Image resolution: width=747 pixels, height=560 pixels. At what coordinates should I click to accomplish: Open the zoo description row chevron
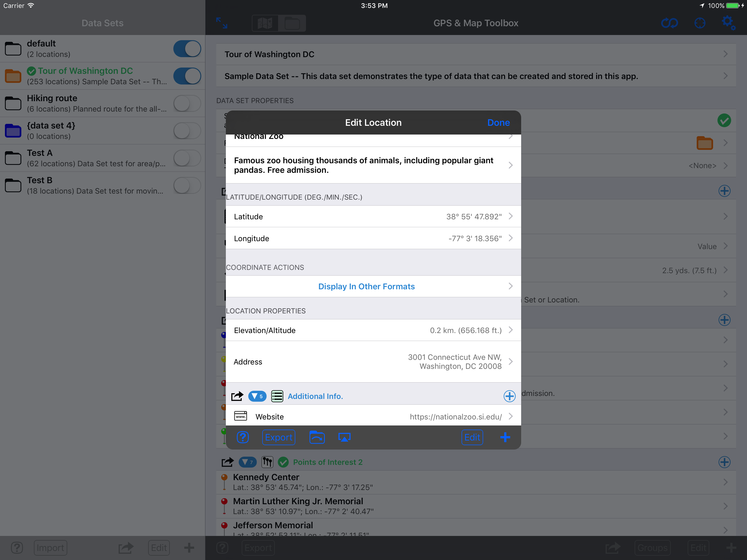tap(510, 165)
